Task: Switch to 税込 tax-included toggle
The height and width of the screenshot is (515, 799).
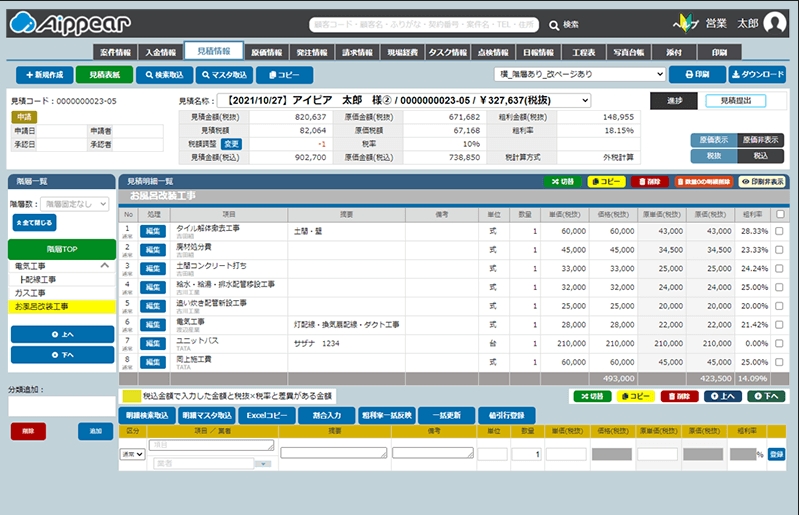Action: 761,156
